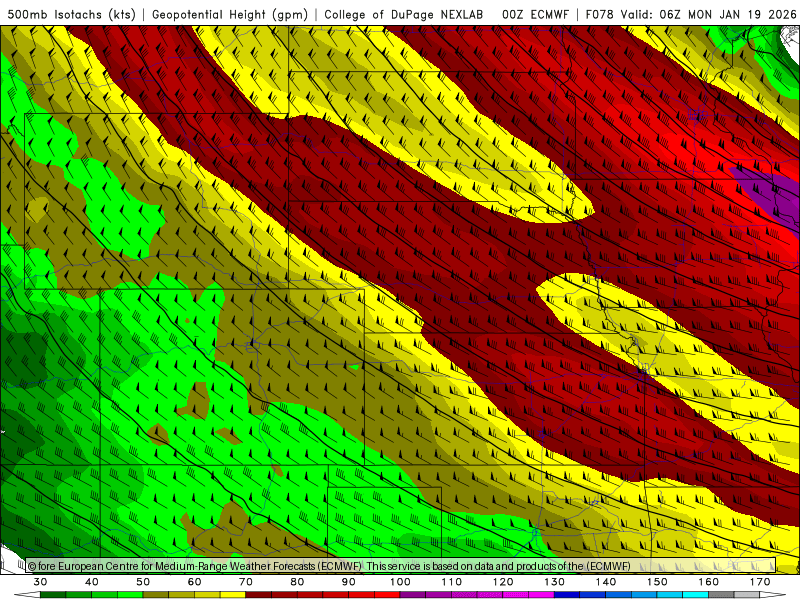Click the magenta swatch left of 130
Viewport: 800px width, 600px height.
pyautogui.click(x=541, y=595)
